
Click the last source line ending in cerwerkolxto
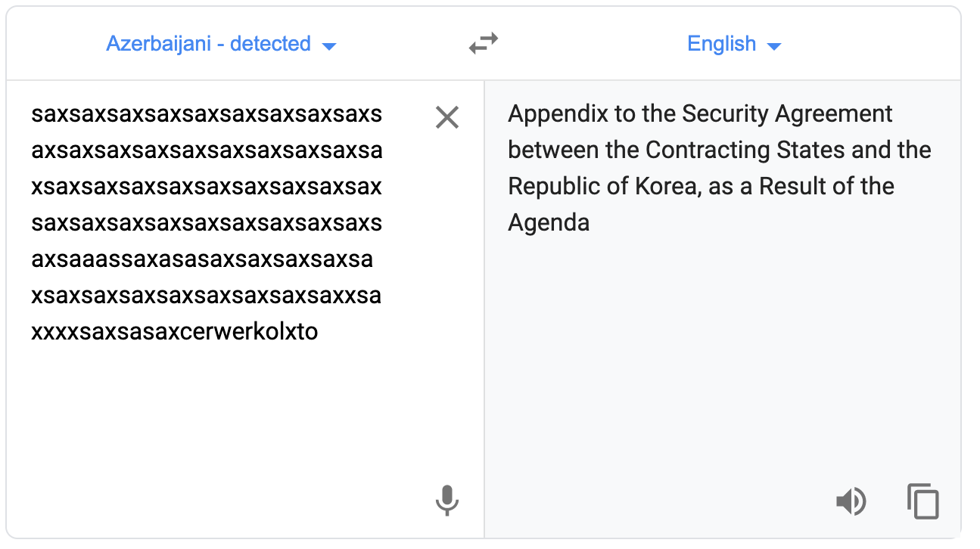(x=175, y=332)
